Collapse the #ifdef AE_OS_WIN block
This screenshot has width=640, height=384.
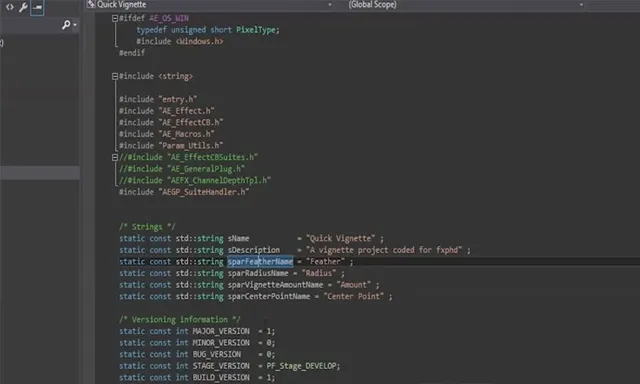coord(115,18)
